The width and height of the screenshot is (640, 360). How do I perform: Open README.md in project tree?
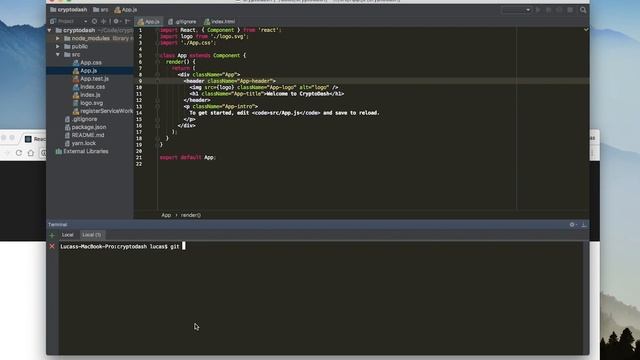click(x=84, y=135)
